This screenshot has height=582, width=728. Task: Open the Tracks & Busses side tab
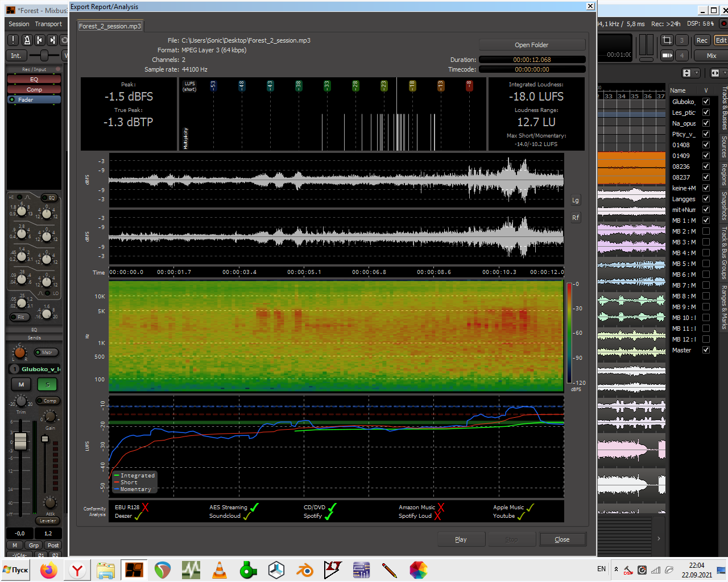click(724, 108)
